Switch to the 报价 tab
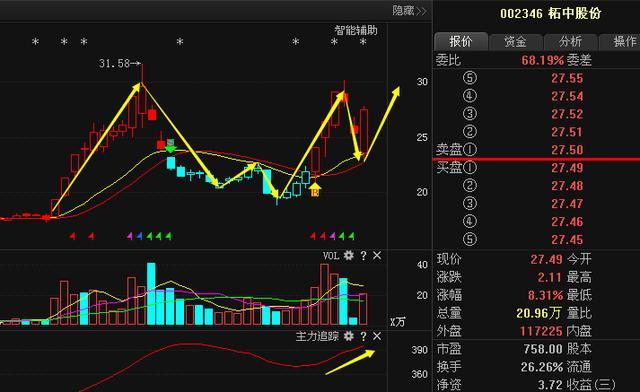 click(461, 42)
